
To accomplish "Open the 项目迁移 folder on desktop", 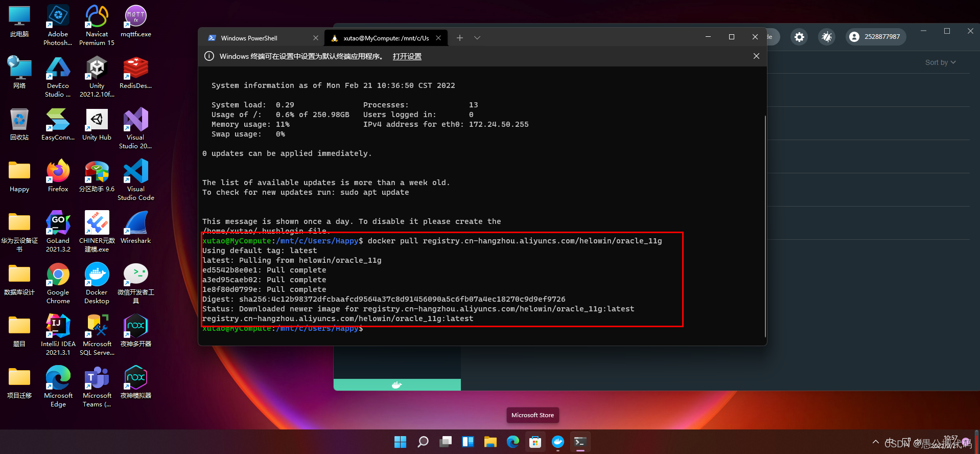I will [19, 383].
